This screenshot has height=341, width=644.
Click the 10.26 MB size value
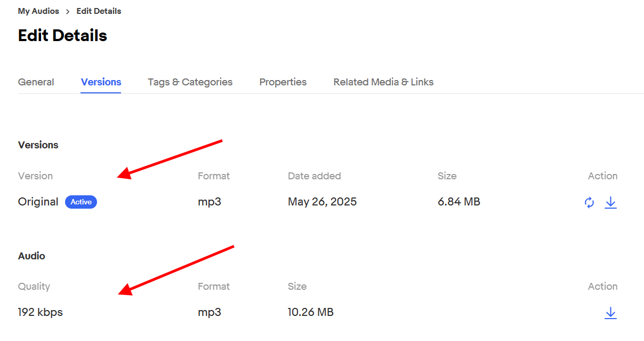311,312
